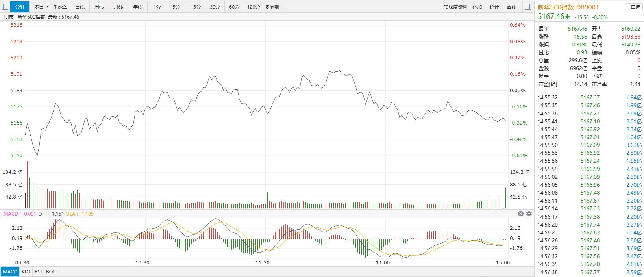Click the 叠加 overlay button

(x=477, y=7)
